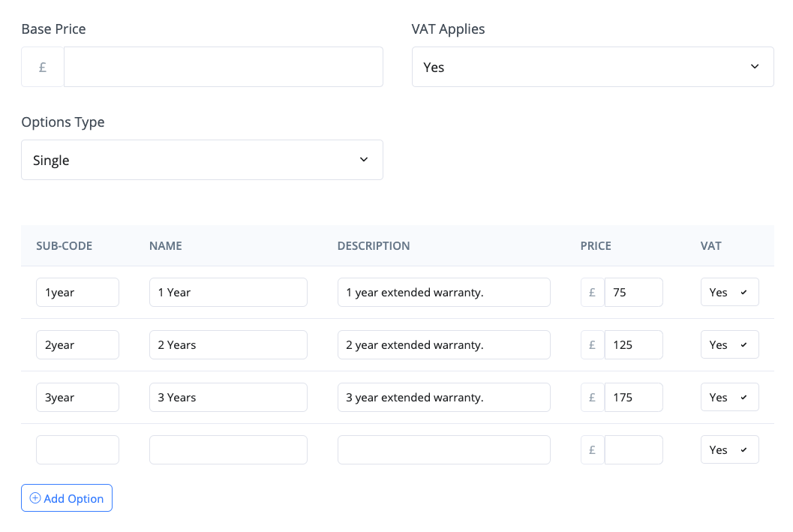Viewport: 793px width, 532px height.
Task: Open the VAT Applies dropdown
Action: (x=593, y=67)
